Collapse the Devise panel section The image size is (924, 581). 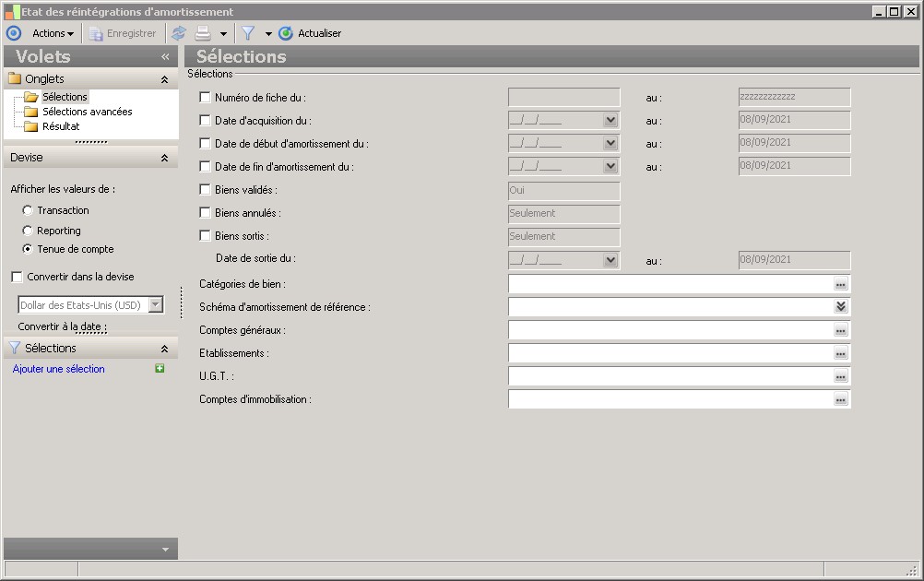pyautogui.click(x=164, y=158)
